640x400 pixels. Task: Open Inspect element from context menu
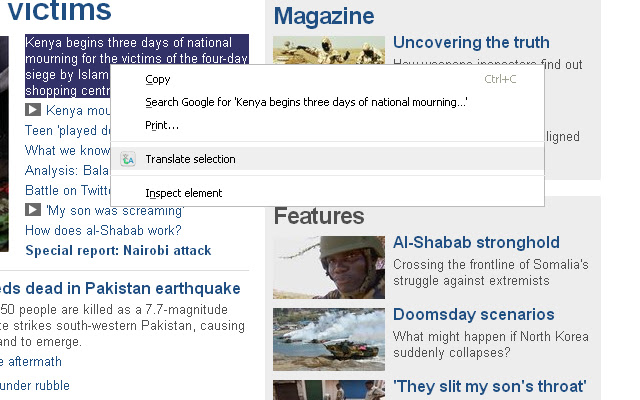pyautogui.click(x=183, y=193)
